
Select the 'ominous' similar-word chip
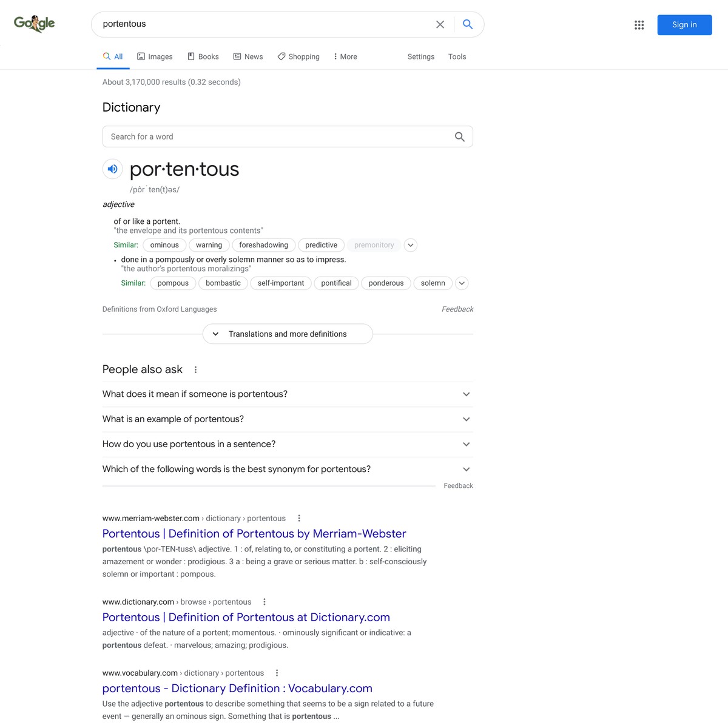tap(164, 244)
